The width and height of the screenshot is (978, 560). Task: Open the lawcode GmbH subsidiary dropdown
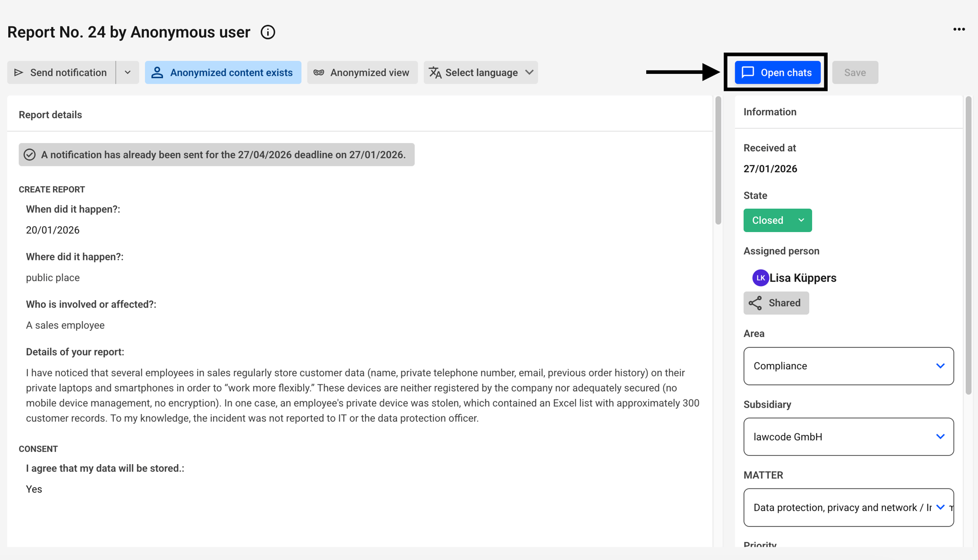849,437
